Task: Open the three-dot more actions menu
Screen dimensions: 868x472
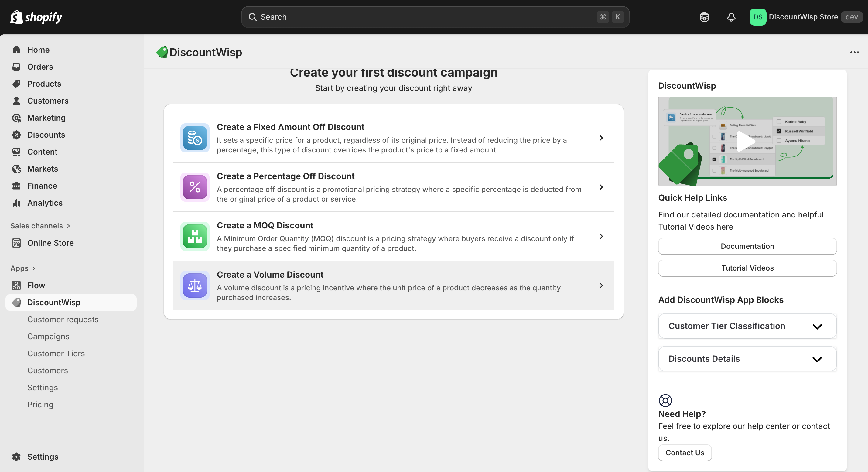Action: 854,52
